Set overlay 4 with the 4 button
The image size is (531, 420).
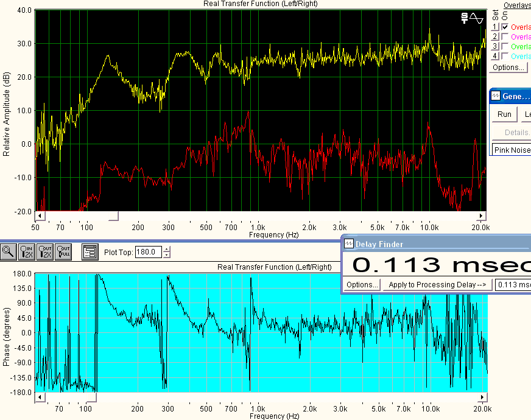[x=494, y=56]
